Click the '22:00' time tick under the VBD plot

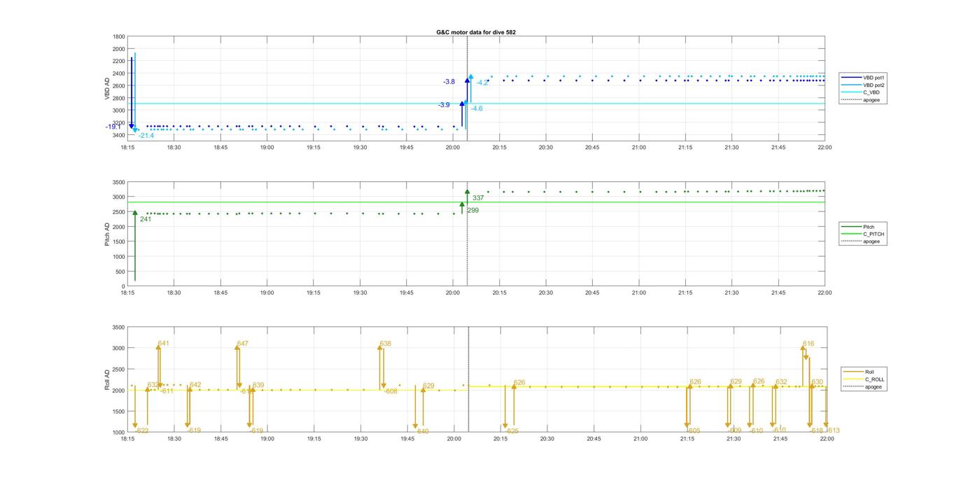tap(825, 147)
